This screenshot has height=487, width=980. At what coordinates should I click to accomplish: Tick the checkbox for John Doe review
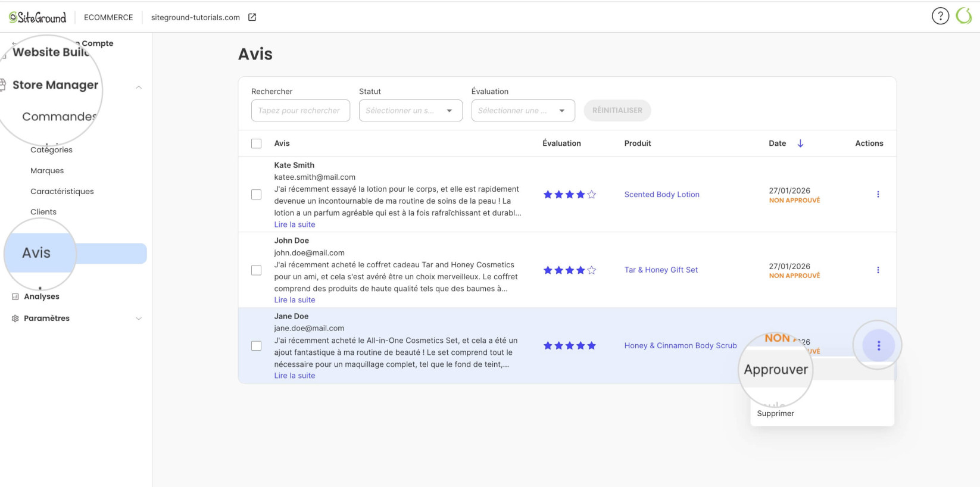coord(256,270)
